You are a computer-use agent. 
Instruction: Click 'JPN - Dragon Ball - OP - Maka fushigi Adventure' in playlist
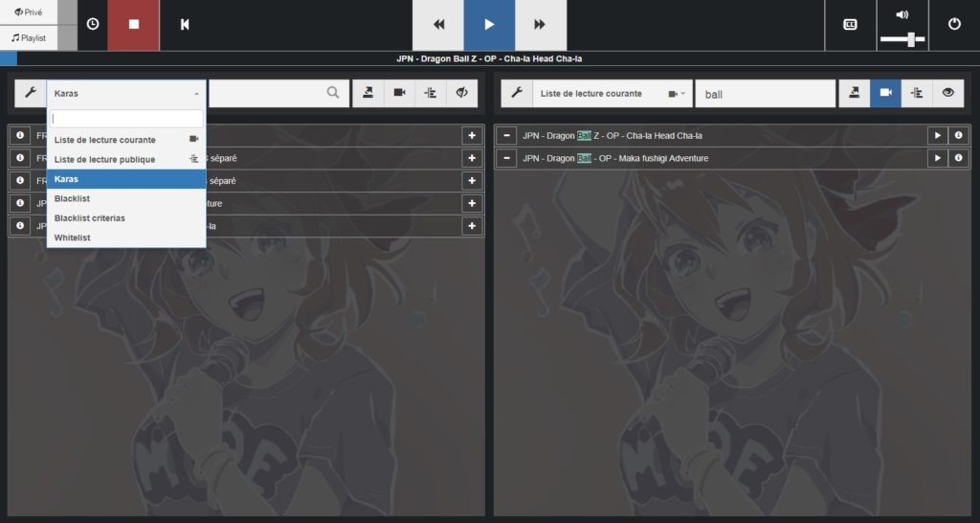pyautogui.click(x=615, y=158)
